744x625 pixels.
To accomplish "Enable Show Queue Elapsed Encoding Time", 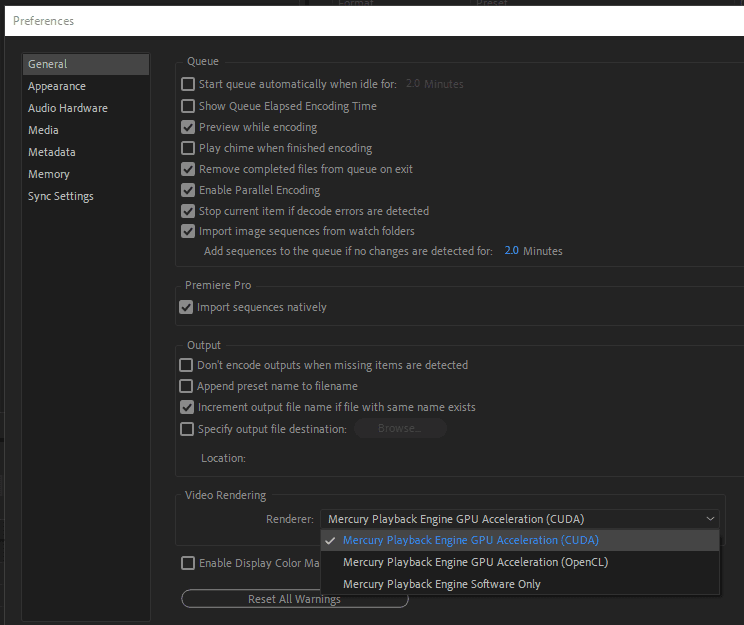I will pyautogui.click(x=187, y=106).
